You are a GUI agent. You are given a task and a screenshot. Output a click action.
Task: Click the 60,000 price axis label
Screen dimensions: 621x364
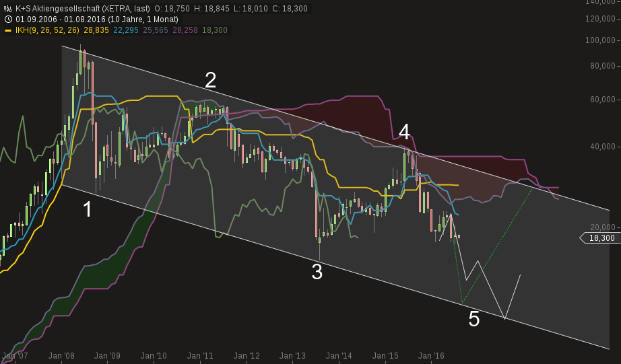[603, 100]
